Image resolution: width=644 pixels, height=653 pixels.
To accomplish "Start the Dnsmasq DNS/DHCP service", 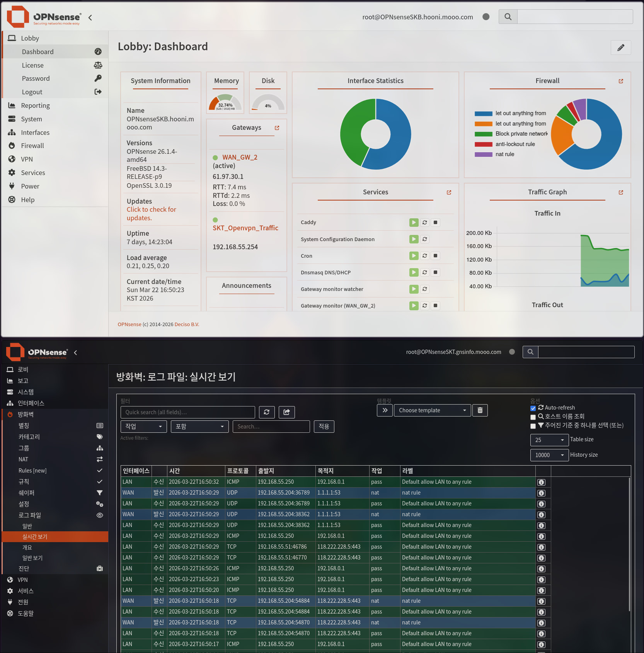I will coord(414,272).
